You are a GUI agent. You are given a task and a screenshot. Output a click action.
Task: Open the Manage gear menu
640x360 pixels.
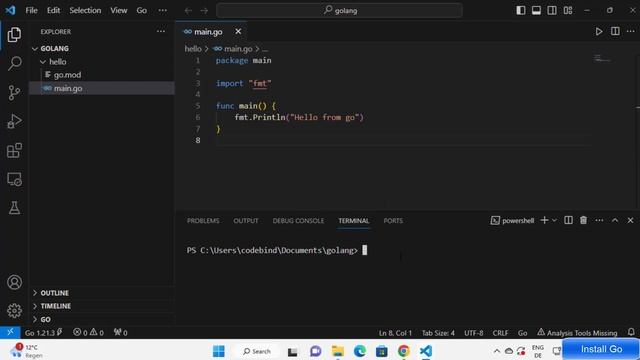point(14,311)
